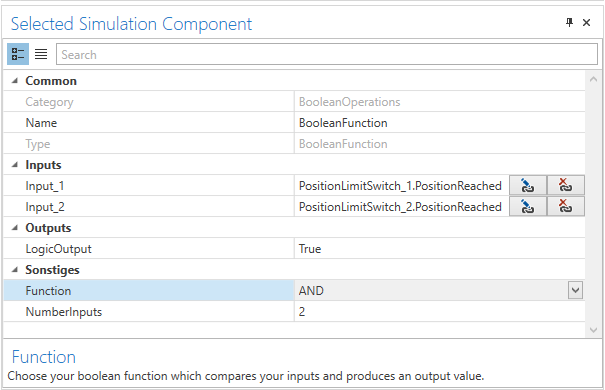
Task: Click the Common group header text
Action: click(51, 81)
